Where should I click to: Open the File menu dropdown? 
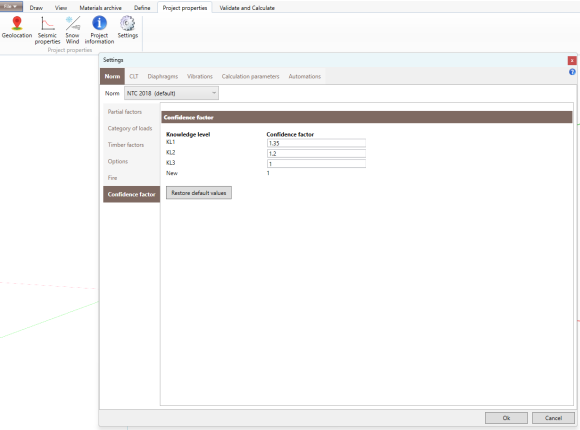point(11,7)
